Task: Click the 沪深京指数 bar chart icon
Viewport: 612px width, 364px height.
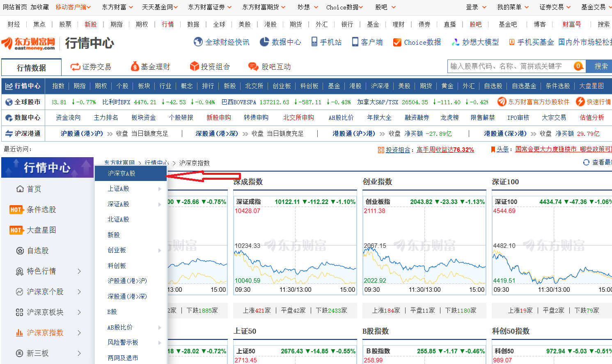Action: point(19,333)
